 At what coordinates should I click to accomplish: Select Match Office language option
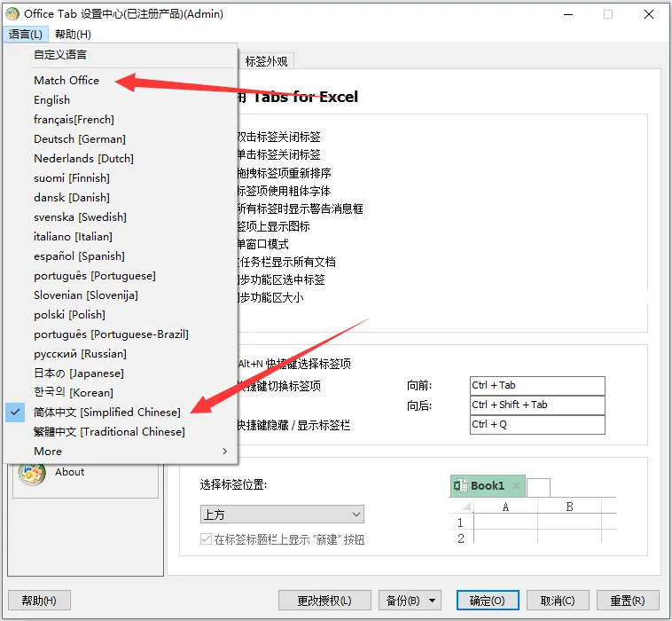click(x=66, y=80)
